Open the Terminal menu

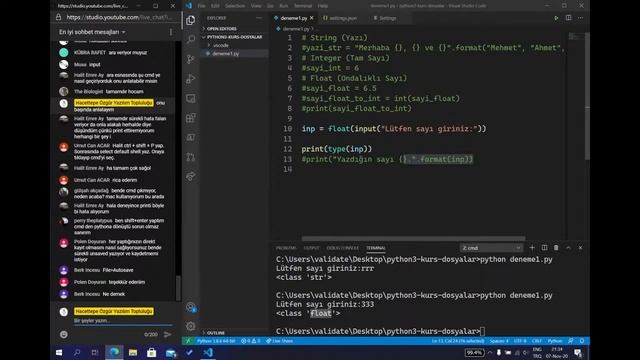(x=303, y=6)
